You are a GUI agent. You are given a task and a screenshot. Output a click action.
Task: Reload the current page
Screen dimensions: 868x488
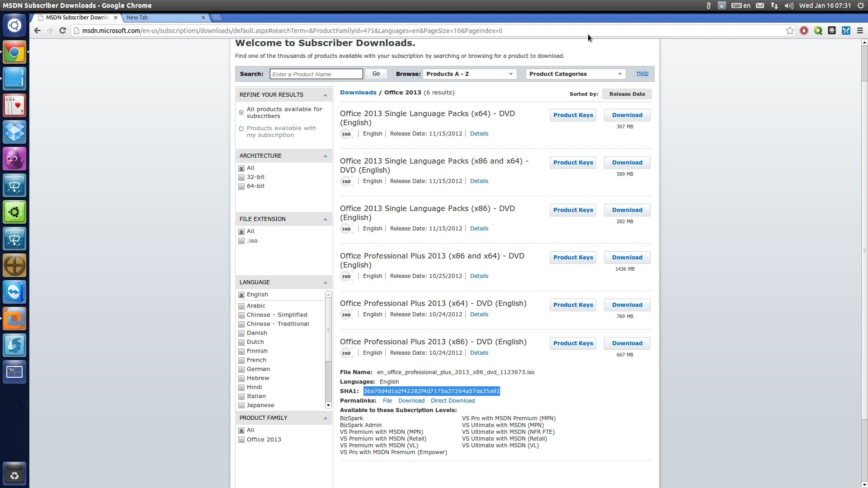63,31
